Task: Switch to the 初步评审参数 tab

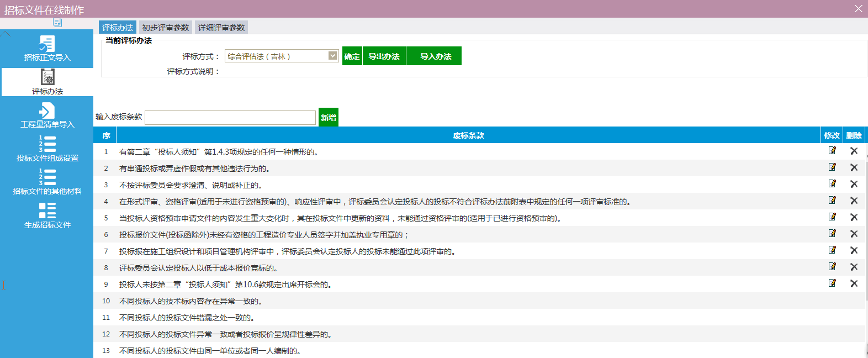Action: 166,28
